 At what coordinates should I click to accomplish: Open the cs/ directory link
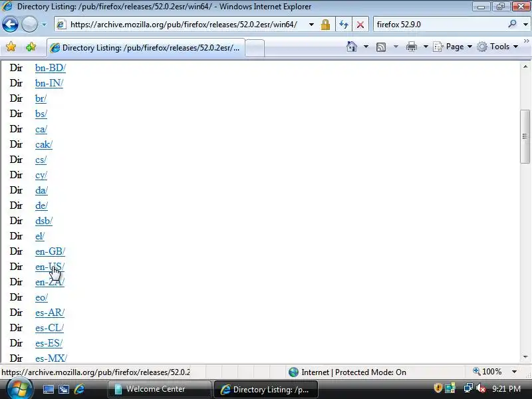pyautogui.click(x=41, y=160)
